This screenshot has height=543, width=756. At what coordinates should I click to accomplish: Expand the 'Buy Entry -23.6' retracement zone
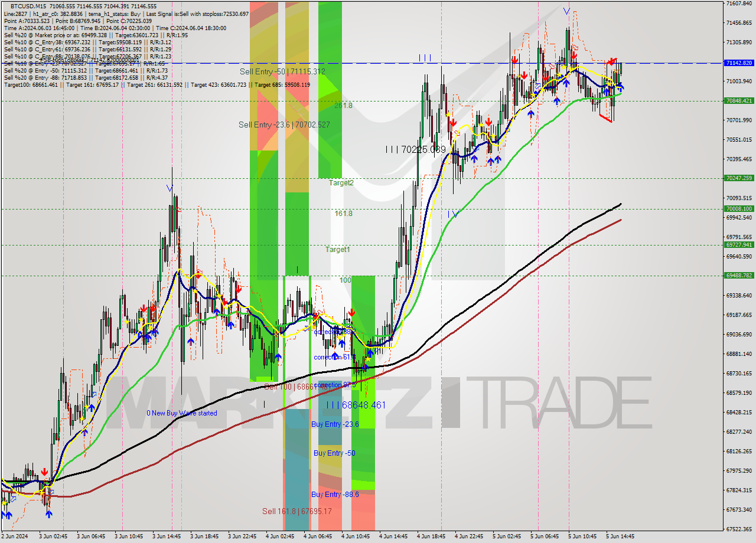(x=334, y=424)
